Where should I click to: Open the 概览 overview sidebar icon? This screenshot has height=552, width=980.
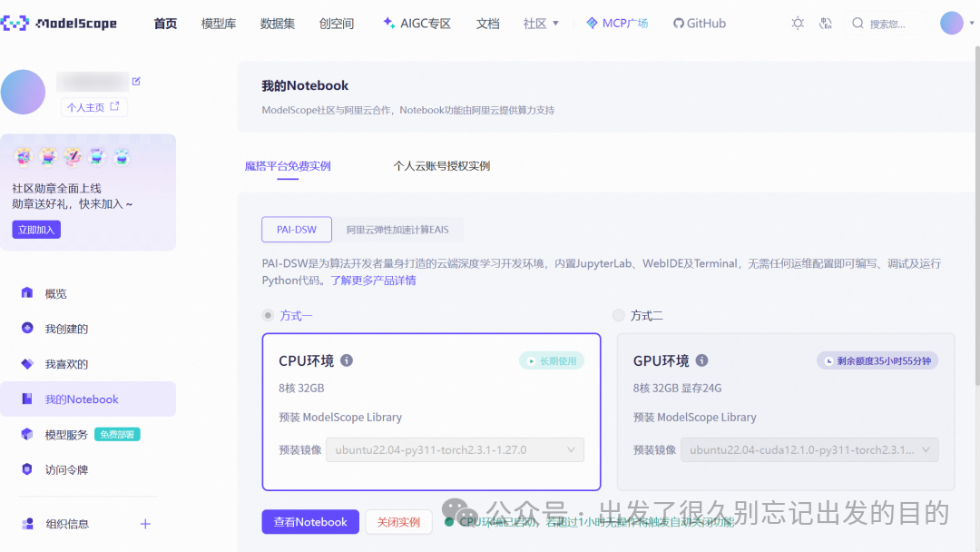[27, 292]
